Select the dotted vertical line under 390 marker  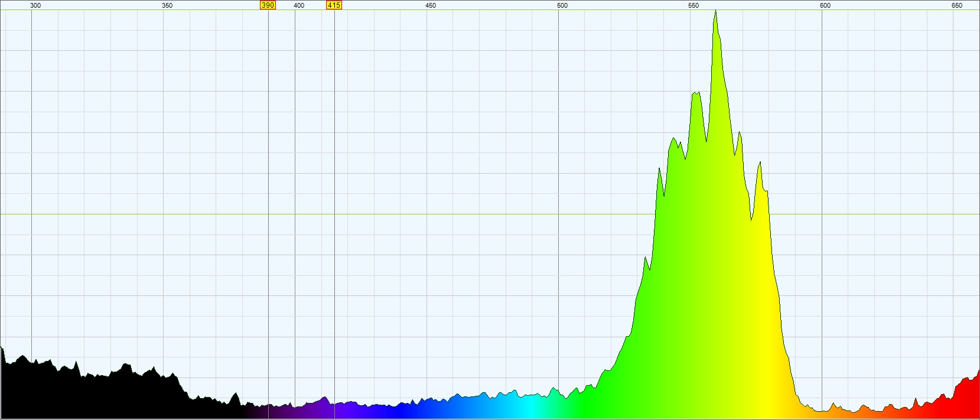tap(268, 213)
